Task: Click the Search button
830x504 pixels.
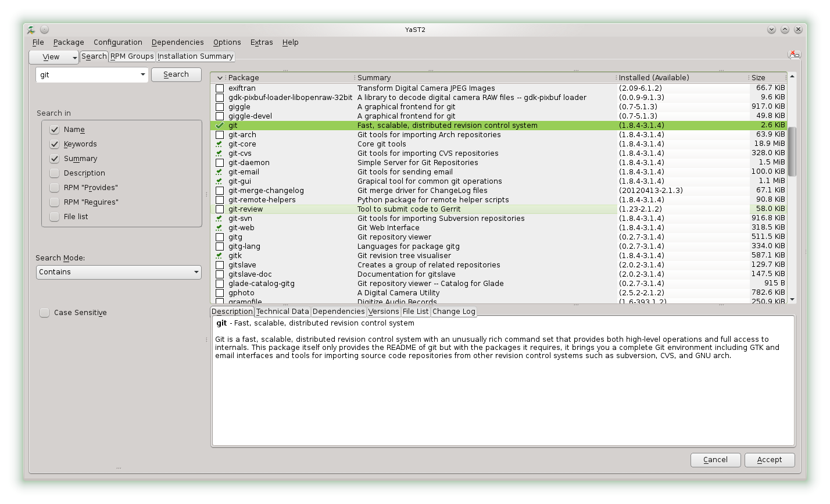Action: click(176, 74)
